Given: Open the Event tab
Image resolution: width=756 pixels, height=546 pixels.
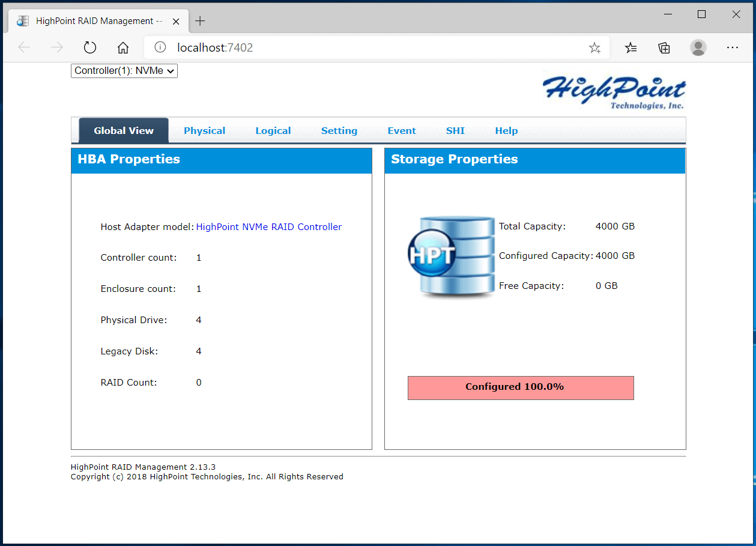Looking at the screenshot, I should [402, 130].
